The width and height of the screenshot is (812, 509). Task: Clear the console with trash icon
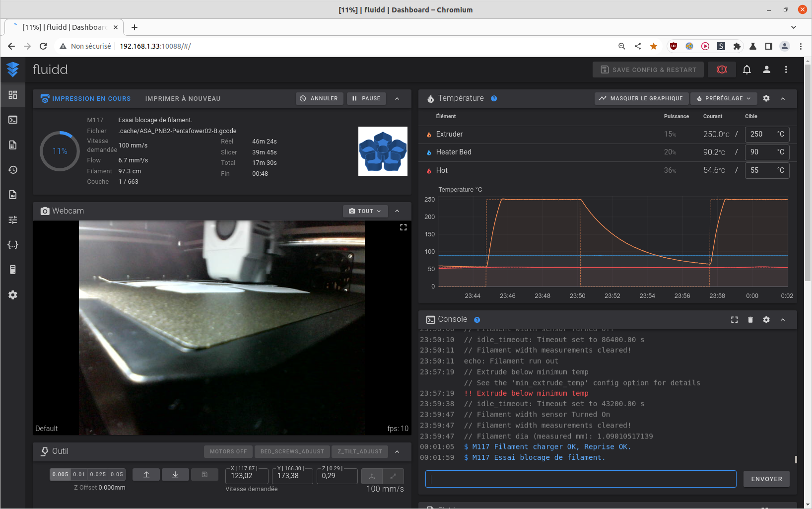pyautogui.click(x=750, y=320)
